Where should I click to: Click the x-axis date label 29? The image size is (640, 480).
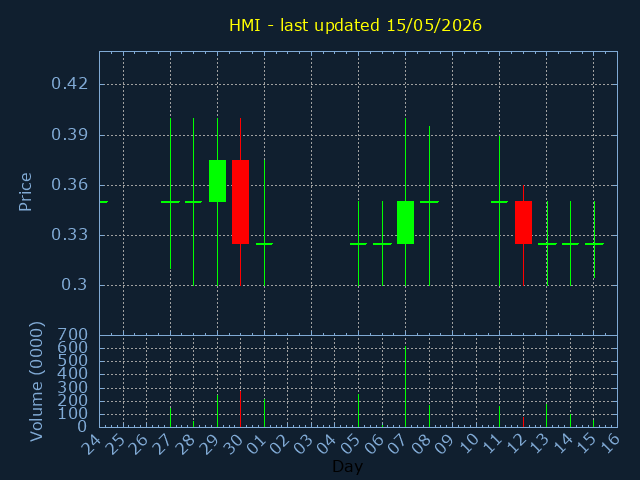[209, 444]
